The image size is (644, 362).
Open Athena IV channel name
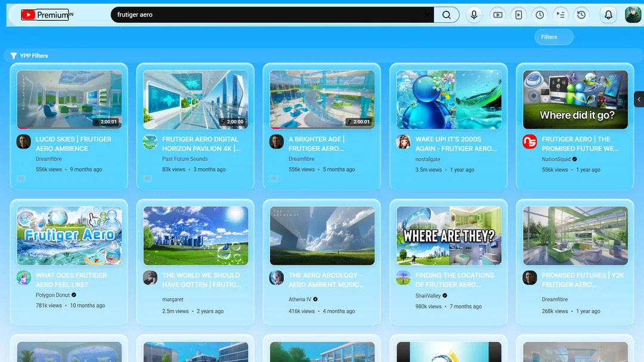click(x=300, y=299)
